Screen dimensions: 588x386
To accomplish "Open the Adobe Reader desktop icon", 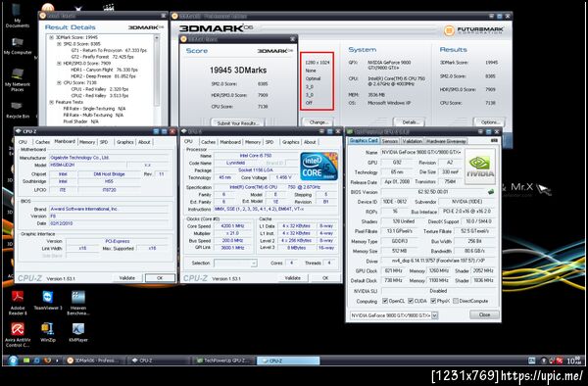I will [x=18, y=302].
